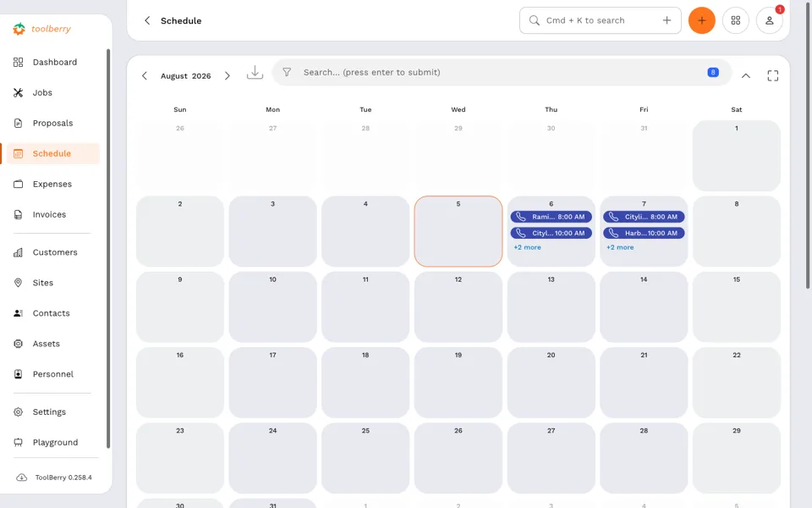Click the filter funnel icon
The image size is (812, 508).
[287, 73]
